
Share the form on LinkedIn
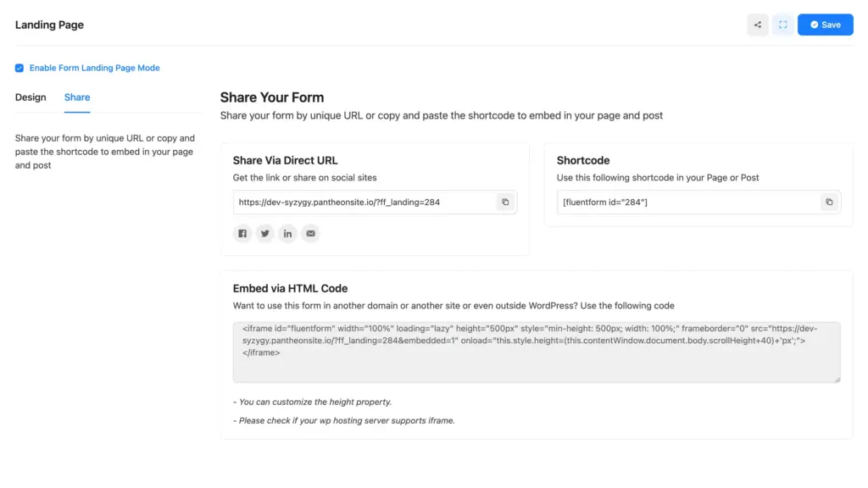click(x=288, y=233)
